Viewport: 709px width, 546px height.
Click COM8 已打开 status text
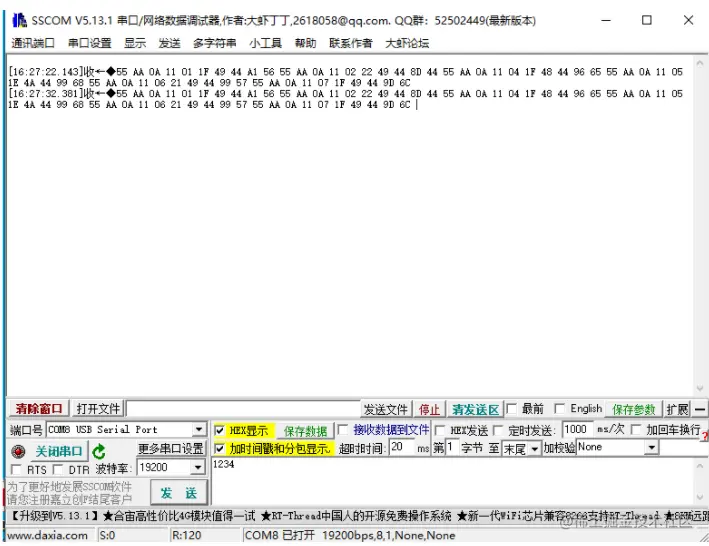(x=350, y=536)
